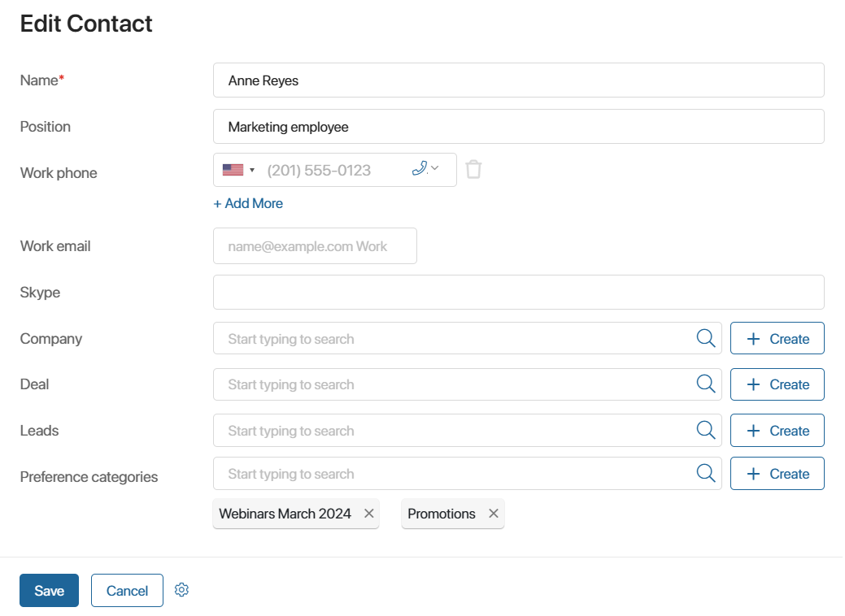
Task: Create a new Lead
Action: pos(777,430)
